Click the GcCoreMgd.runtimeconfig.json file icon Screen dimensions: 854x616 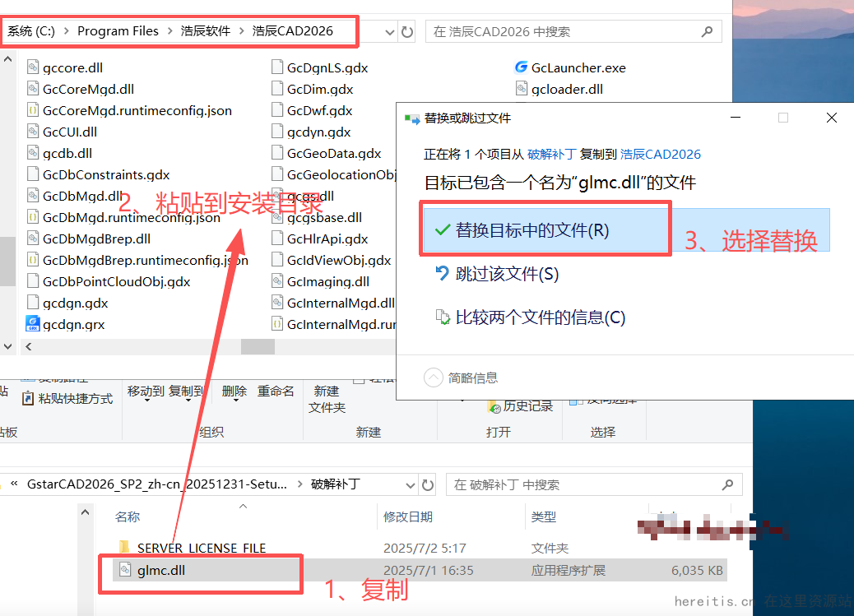(x=33, y=110)
